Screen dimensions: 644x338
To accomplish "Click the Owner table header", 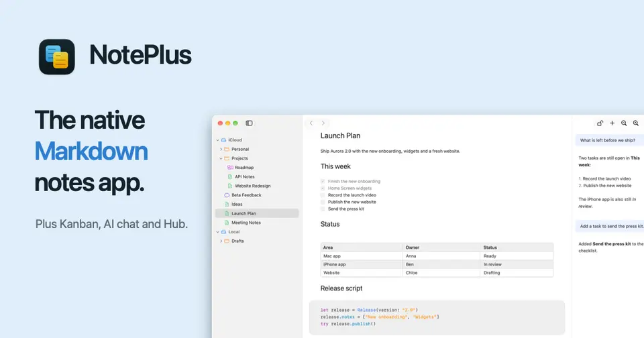I will tap(441, 247).
